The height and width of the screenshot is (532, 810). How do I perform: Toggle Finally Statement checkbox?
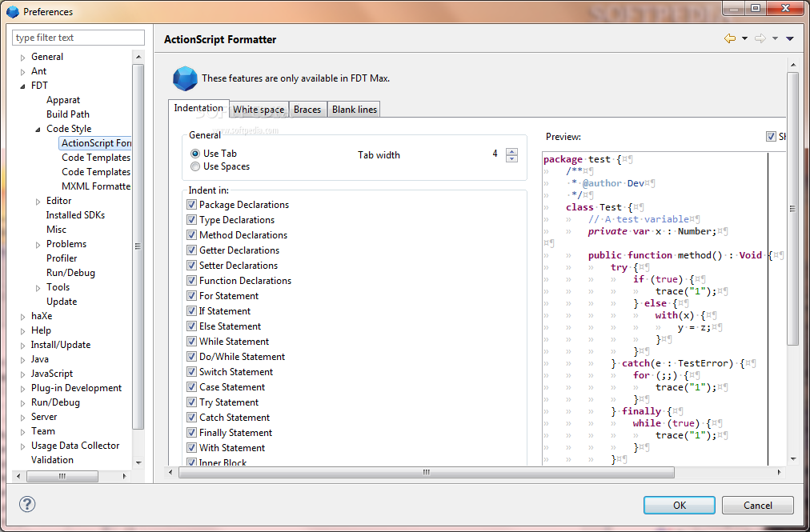click(191, 433)
